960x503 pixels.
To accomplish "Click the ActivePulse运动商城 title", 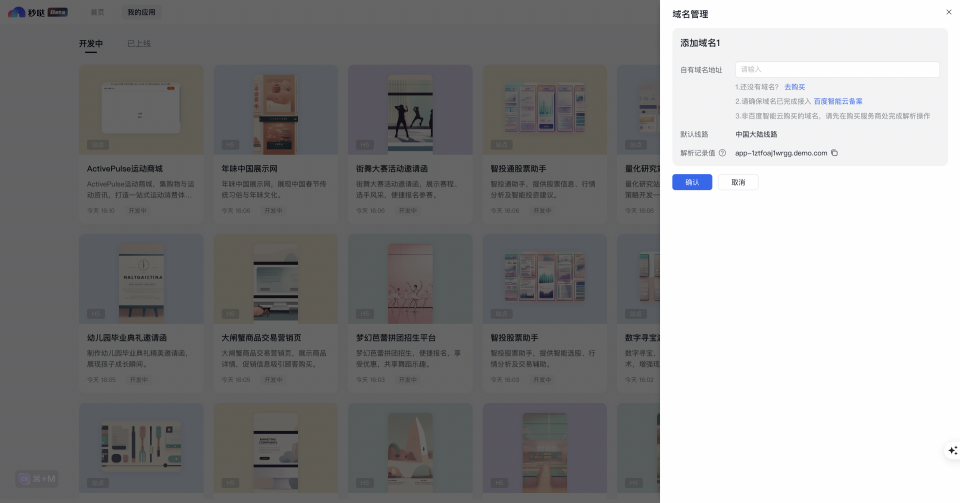I will (x=124, y=168).
